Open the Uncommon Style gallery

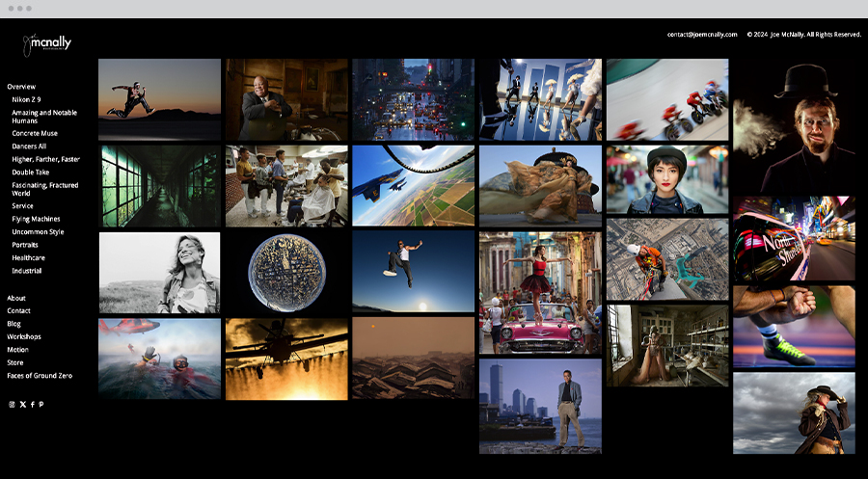coord(38,231)
